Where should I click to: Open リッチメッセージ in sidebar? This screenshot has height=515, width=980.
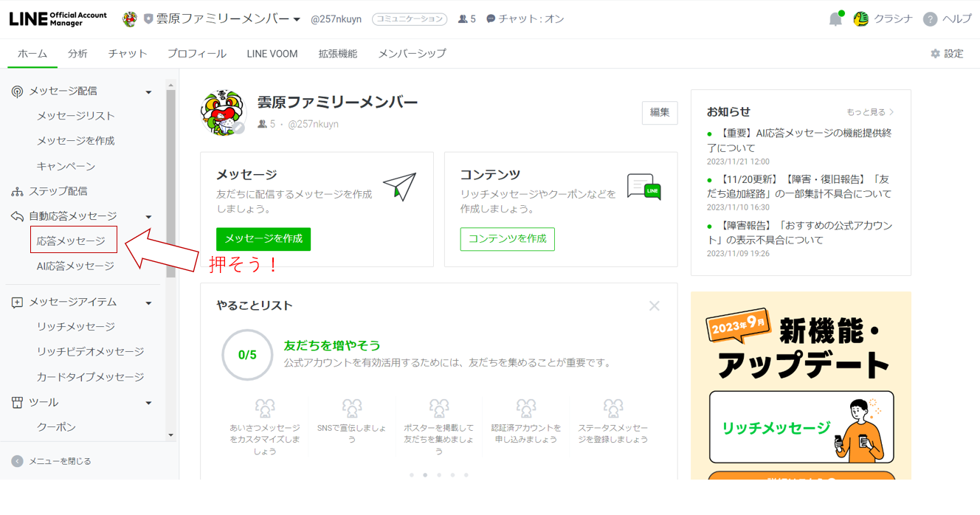[x=76, y=327]
